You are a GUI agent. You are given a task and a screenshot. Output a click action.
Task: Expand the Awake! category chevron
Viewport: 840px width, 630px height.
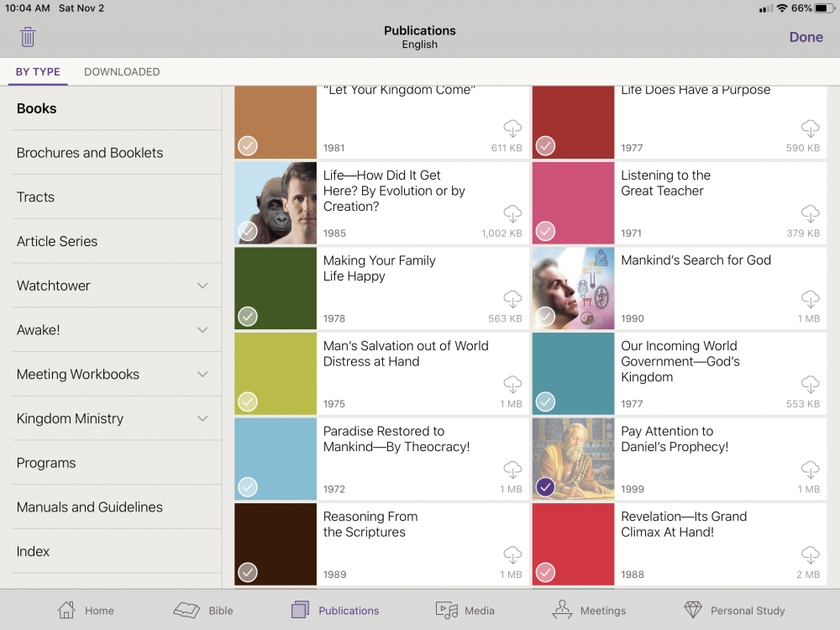tap(202, 330)
